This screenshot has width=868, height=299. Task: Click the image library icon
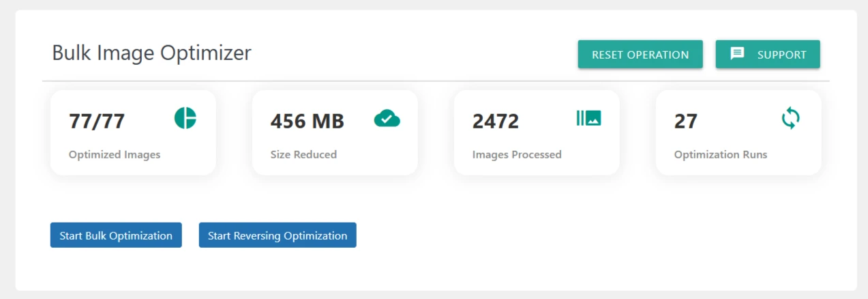click(588, 118)
